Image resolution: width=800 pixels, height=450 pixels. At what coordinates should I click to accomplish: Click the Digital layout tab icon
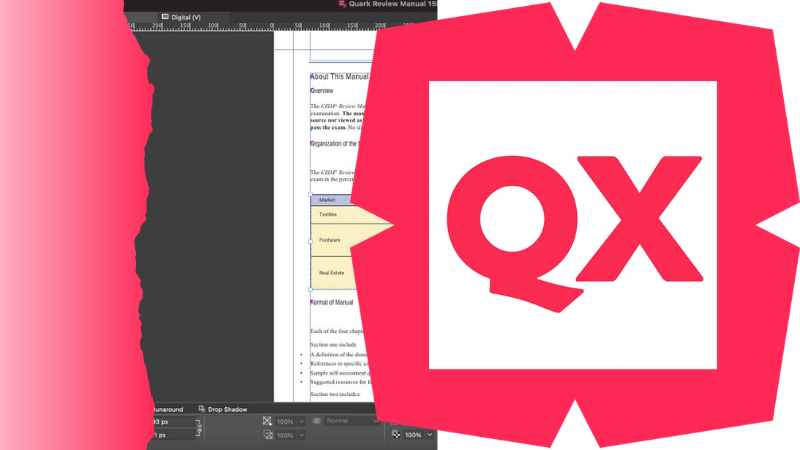tap(165, 17)
